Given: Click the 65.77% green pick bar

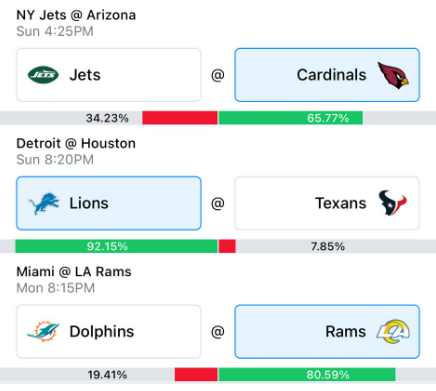Looking at the screenshot, I should 291,118.
